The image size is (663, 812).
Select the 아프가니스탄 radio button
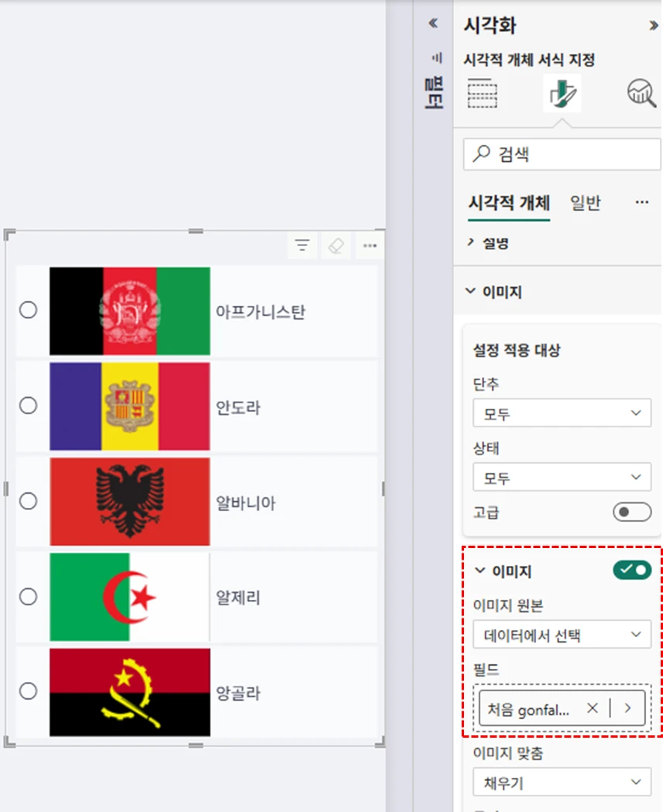point(29,310)
